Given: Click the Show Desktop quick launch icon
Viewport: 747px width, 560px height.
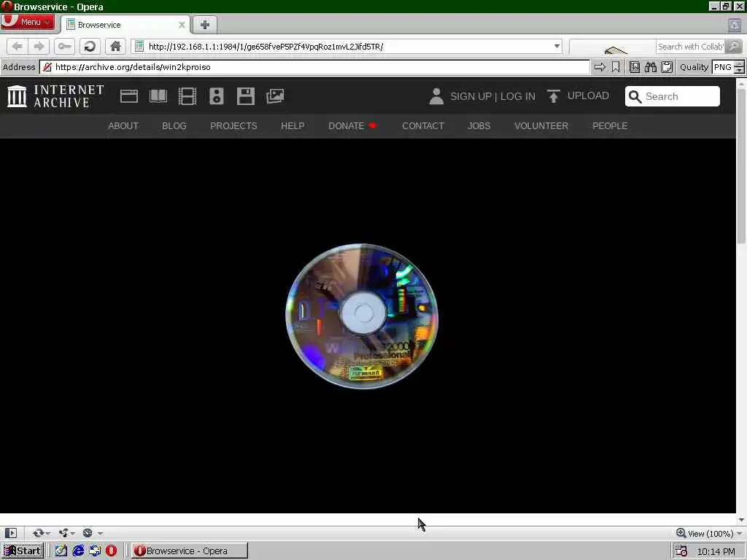Looking at the screenshot, I should (x=95, y=551).
